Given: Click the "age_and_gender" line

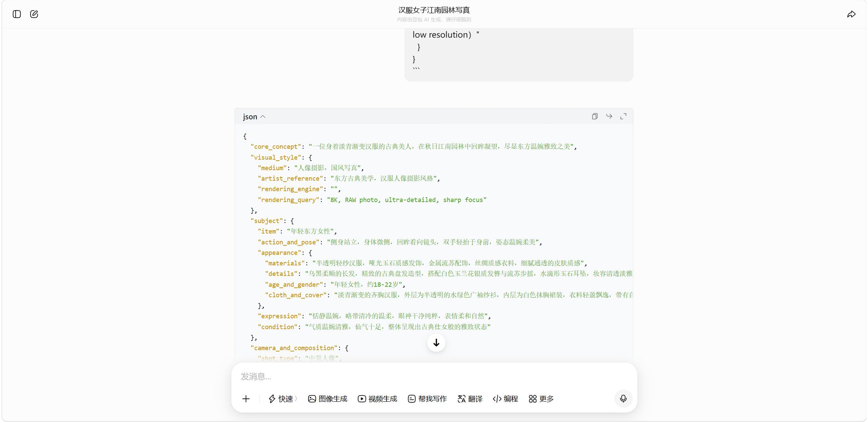Looking at the screenshot, I should click(335, 284).
